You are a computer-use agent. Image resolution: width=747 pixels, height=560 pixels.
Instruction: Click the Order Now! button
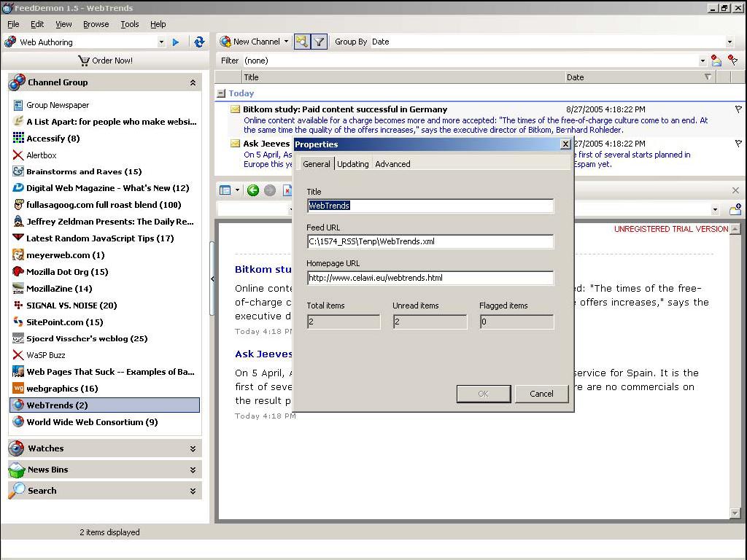pyautogui.click(x=105, y=61)
